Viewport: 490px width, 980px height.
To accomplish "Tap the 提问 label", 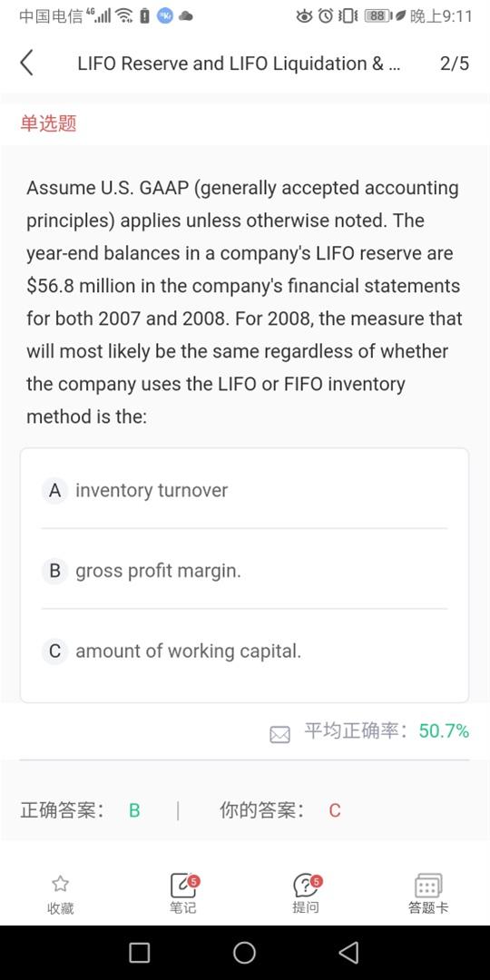I will [x=306, y=908].
